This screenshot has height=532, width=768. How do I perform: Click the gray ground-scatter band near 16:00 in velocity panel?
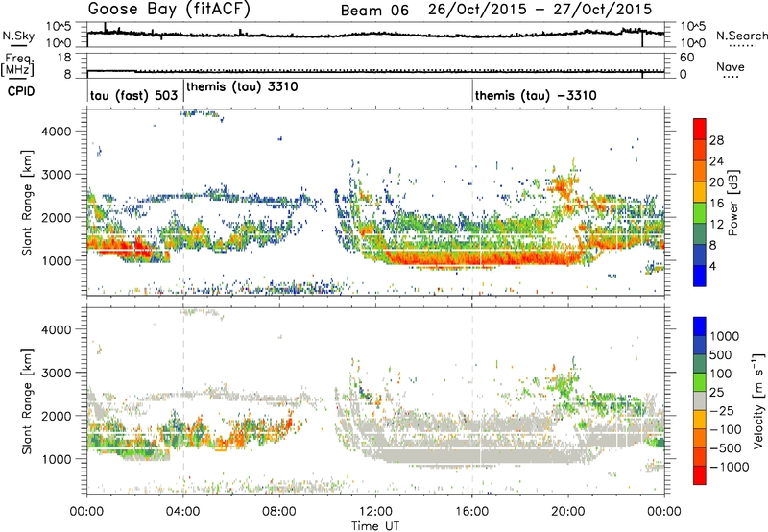[472, 454]
